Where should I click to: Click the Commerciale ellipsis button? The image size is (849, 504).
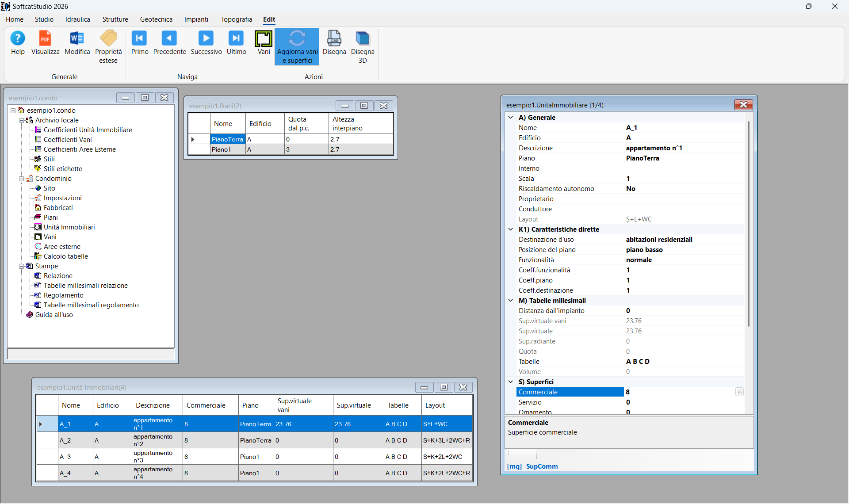(739, 392)
